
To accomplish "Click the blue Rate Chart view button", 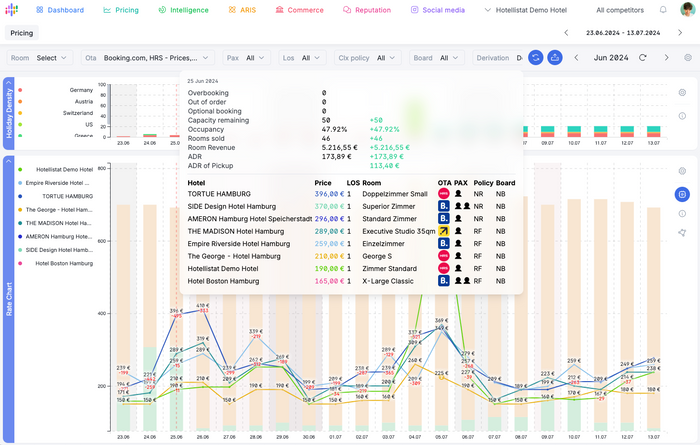I will (682, 194).
